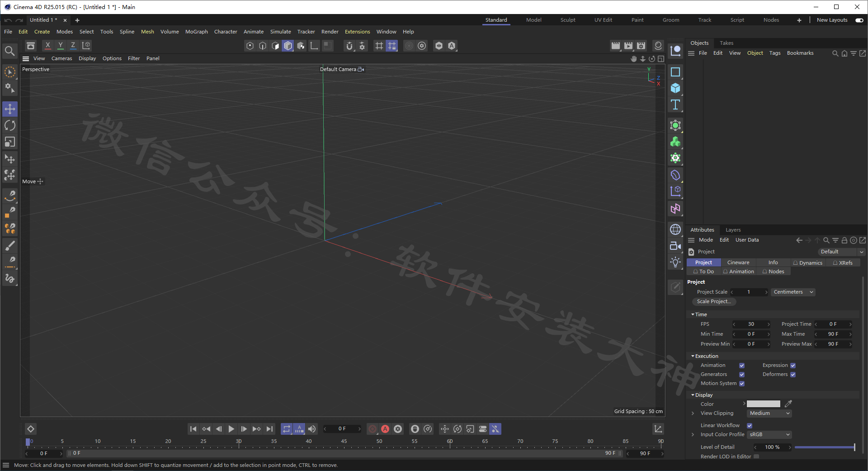Viewport: 868px width, 471px height.
Task: Click the Cube primitive icon
Action: [x=675, y=88]
